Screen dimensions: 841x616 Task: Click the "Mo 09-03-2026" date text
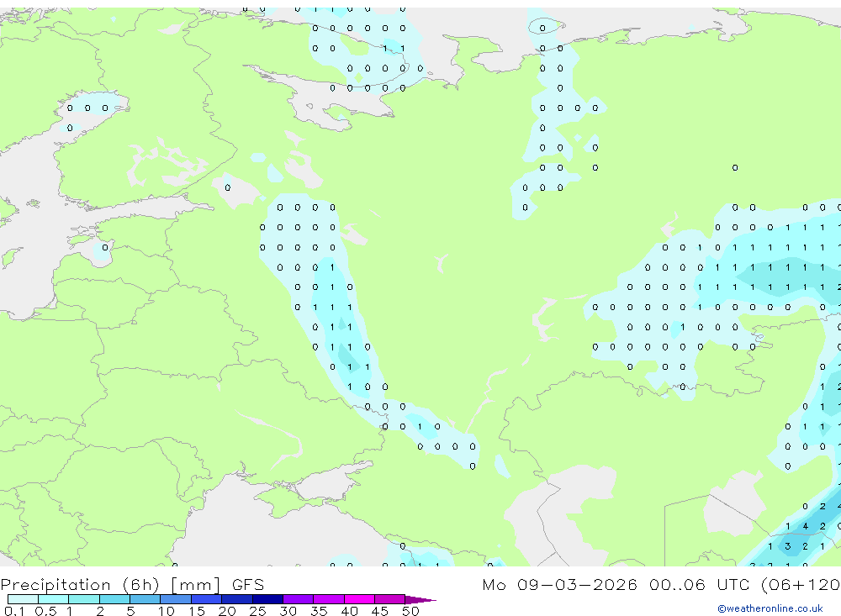(560, 584)
